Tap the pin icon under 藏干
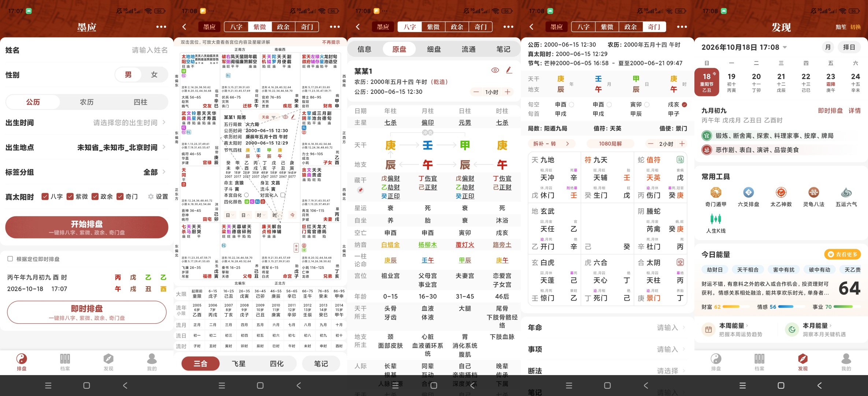Image resolution: width=868 pixels, height=396 pixels. pyautogui.click(x=360, y=190)
